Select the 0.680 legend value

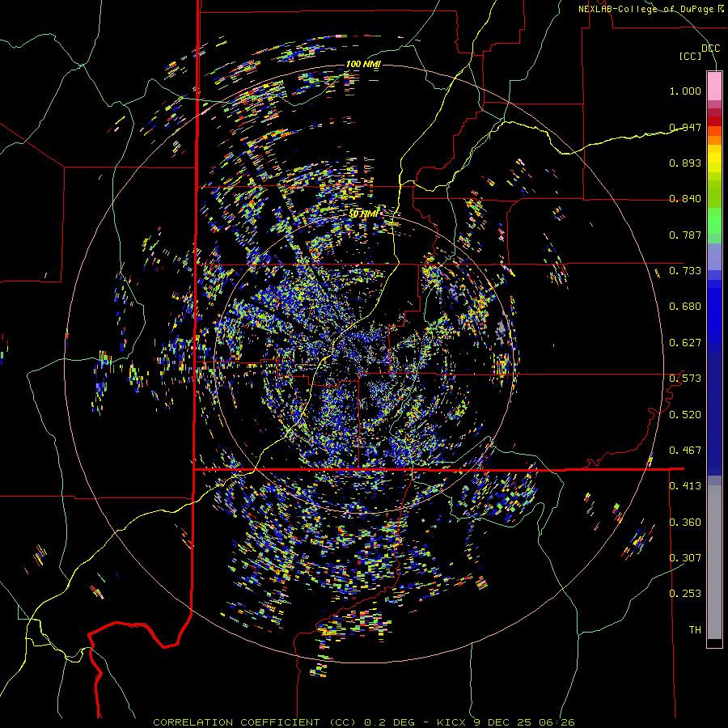tap(685, 307)
